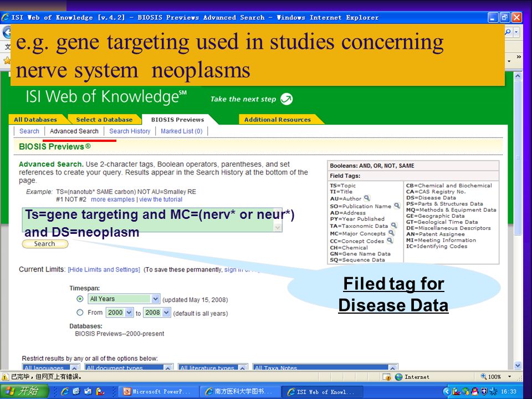This screenshot has height=399, width=532.
Task: Open the Concept Codes lookup magnifier
Action: pos(390,241)
